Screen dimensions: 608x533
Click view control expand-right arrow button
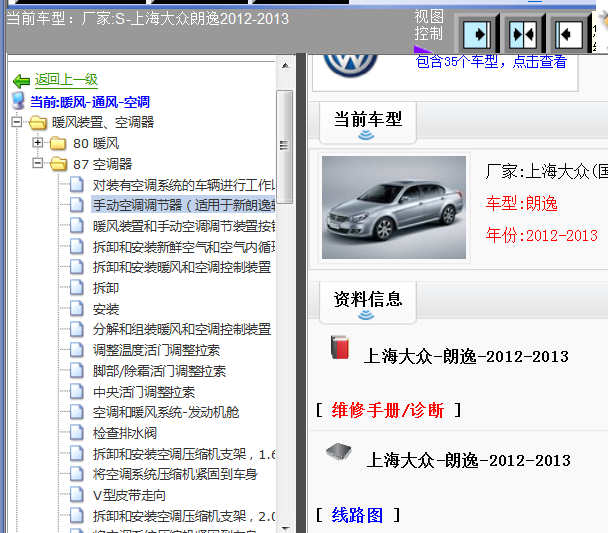tap(477, 34)
